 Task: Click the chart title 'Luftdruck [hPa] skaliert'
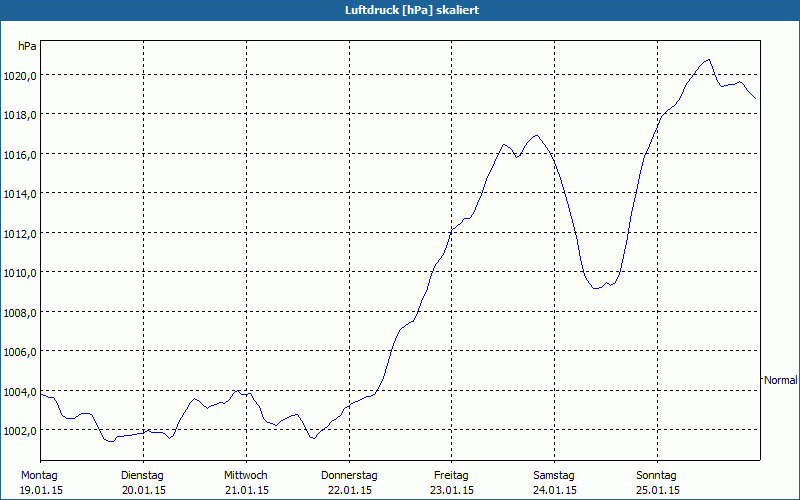[x=399, y=9]
